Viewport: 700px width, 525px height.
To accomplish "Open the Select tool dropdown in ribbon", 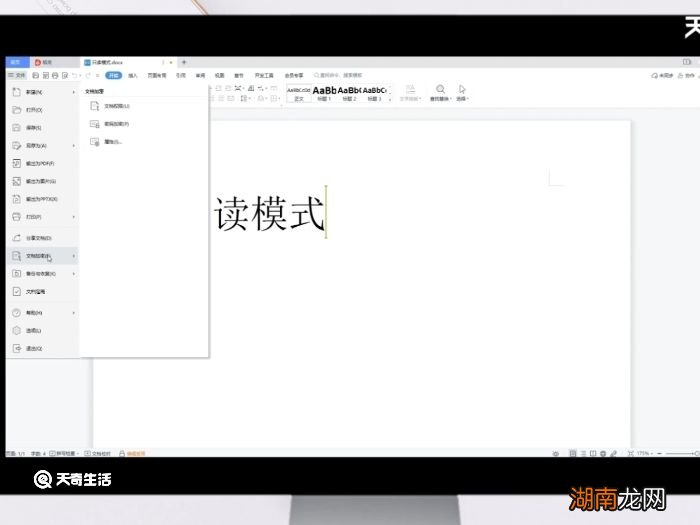I will (x=467, y=99).
